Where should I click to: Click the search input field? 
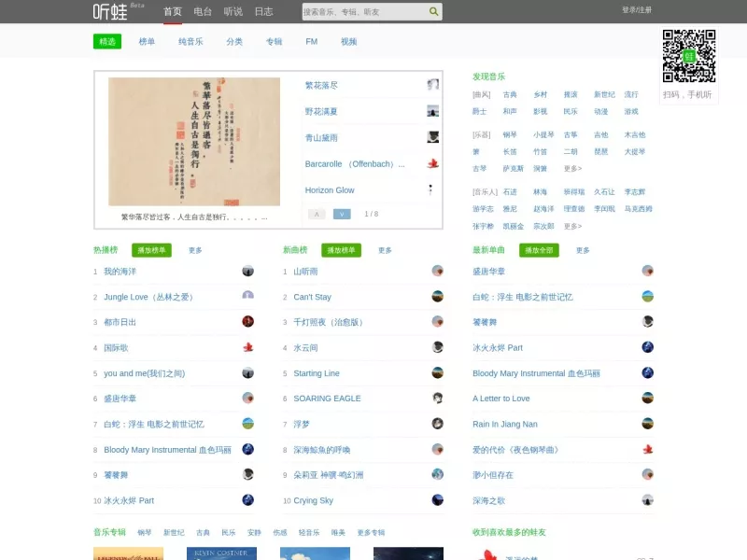(365, 11)
